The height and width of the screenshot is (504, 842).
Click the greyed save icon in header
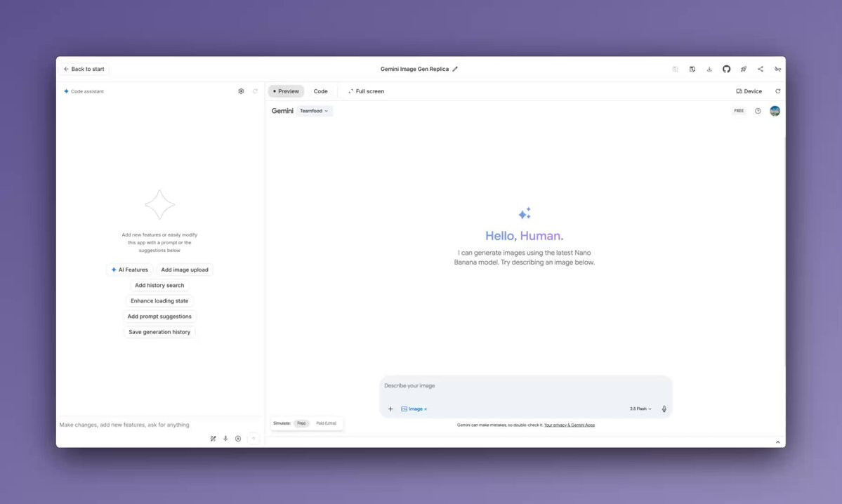675,69
